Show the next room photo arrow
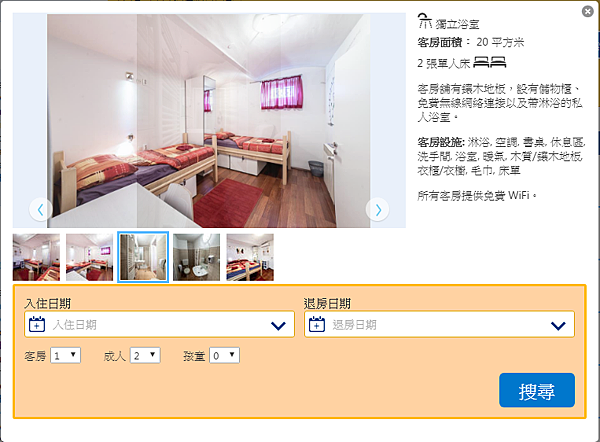Screen dimensions: 600x442 point(378,209)
